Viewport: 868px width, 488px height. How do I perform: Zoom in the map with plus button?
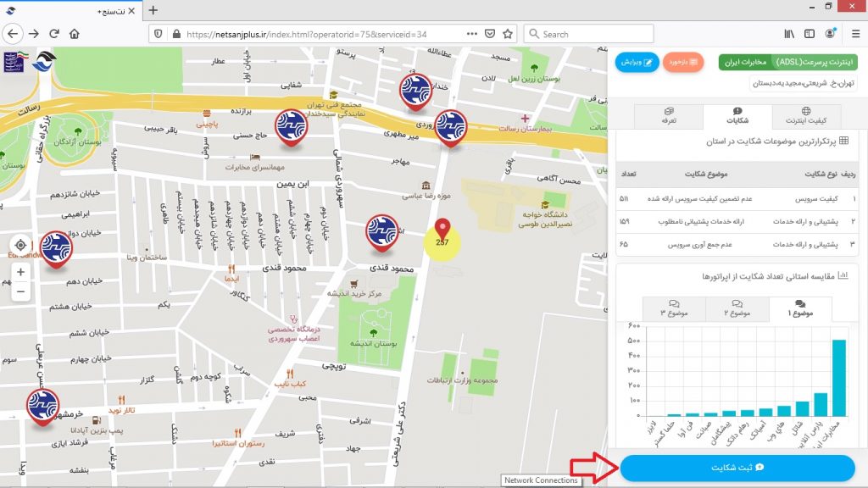(x=20, y=272)
